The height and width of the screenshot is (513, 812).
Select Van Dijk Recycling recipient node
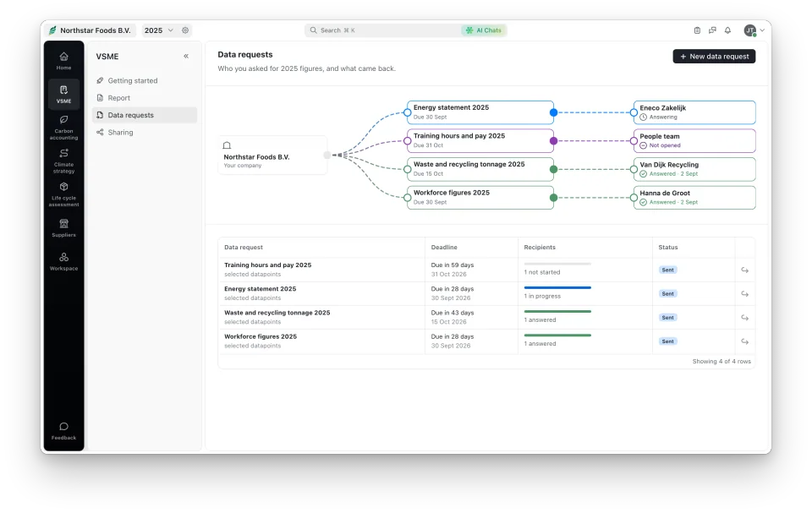pos(694,169)
